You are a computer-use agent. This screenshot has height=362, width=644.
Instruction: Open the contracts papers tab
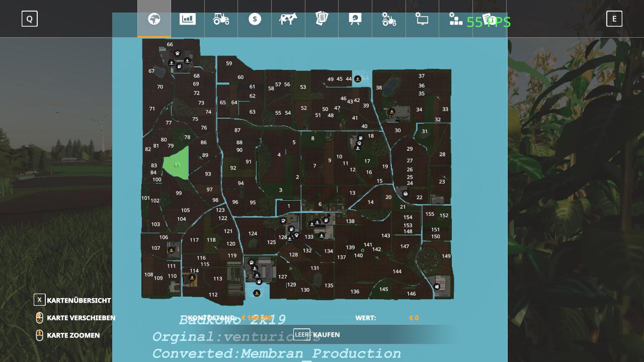[x=321, y=19]
